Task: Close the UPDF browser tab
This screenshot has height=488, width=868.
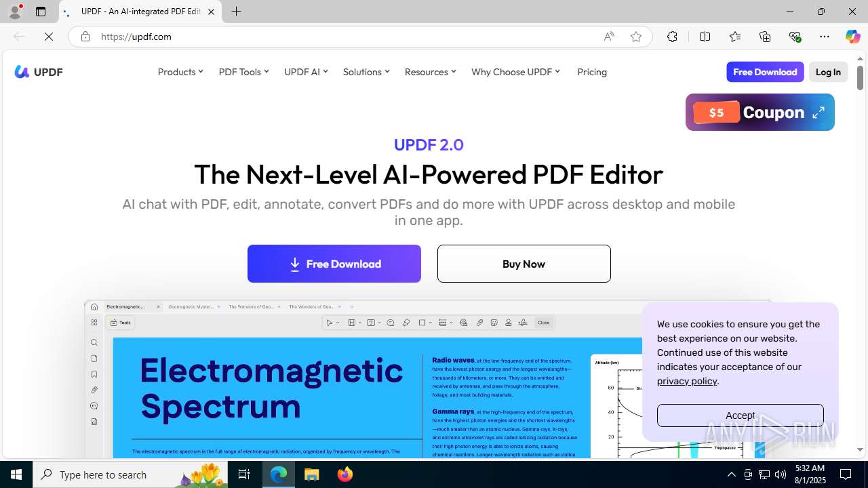Action: pos(211,12)
